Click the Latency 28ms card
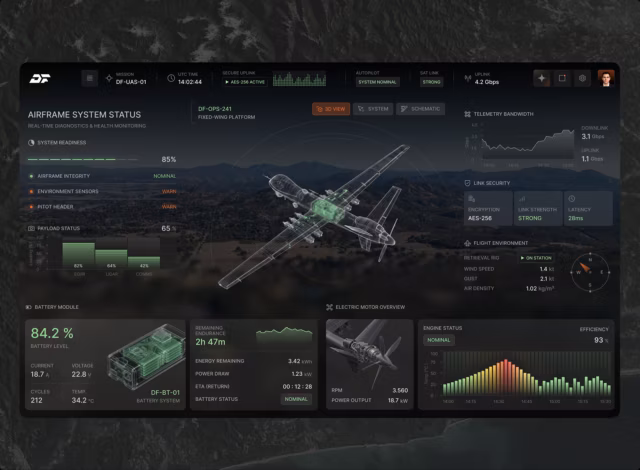The height and width of the screenshot is (470, 640). (x=589, y=208)
